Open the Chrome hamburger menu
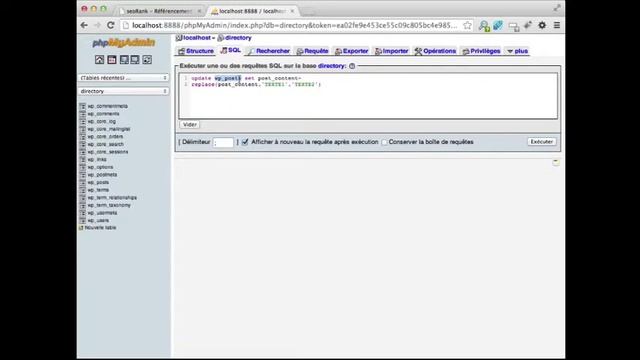This screenshot has width=640, height=360. tap(557, 25)
